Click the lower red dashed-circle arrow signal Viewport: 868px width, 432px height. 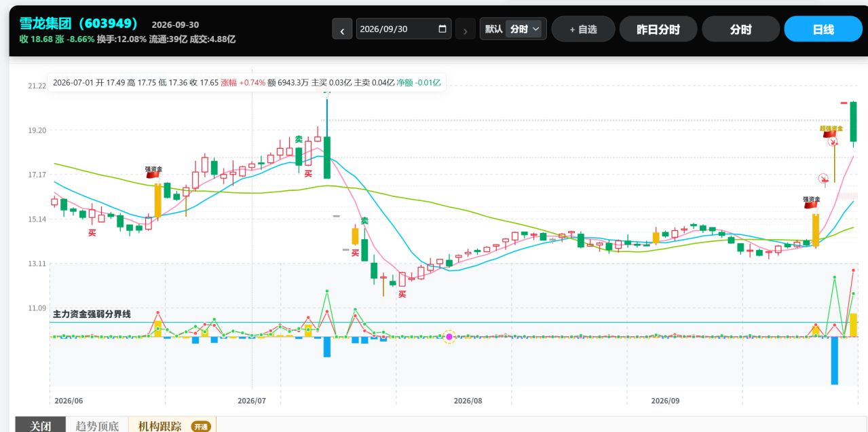[x=824, y=179]
